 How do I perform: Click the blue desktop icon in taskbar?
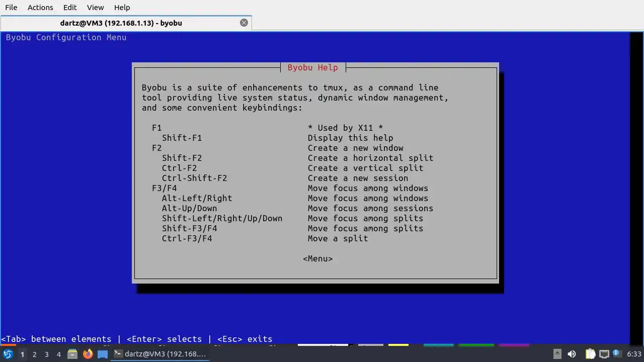tap(103, 354)
